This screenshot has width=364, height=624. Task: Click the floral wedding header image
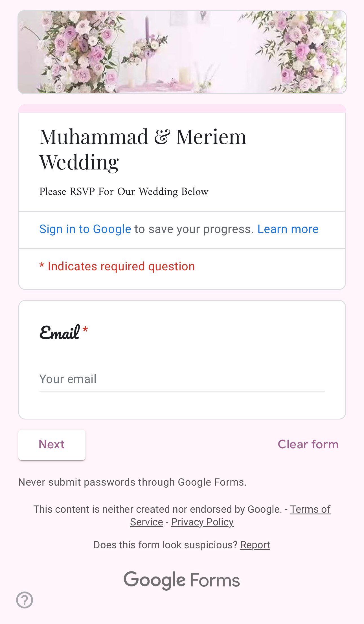point(182,52)
